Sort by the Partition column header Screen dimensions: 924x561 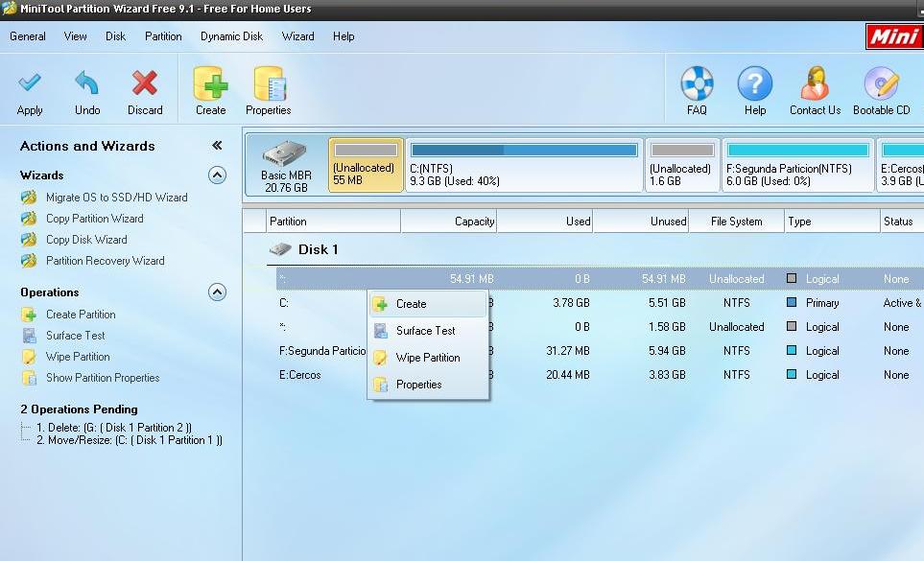click(x=333, y=222)
